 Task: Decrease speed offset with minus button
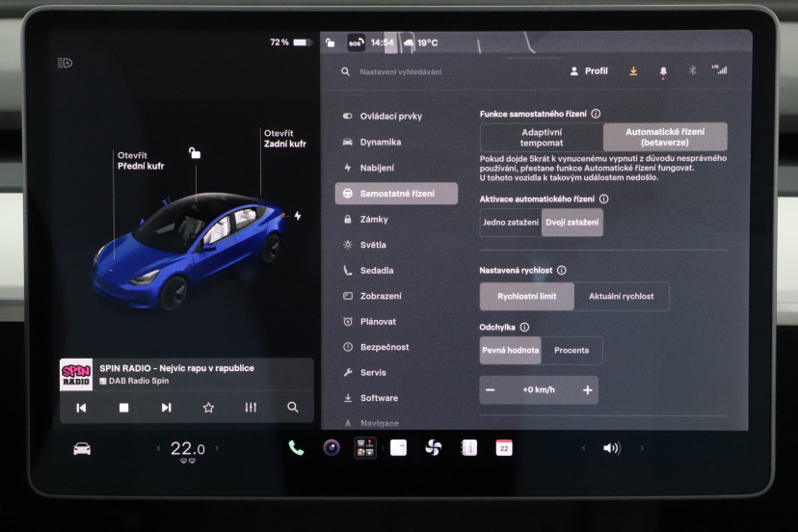coord(491,390)
